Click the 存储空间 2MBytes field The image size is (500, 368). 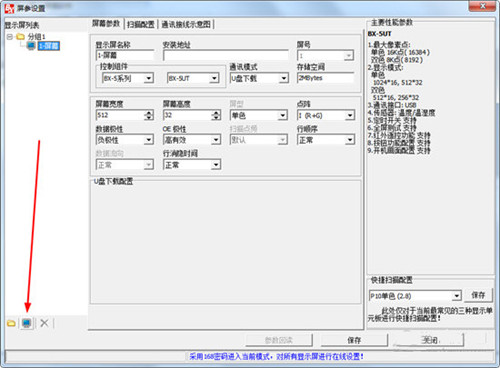click(325, 78)
